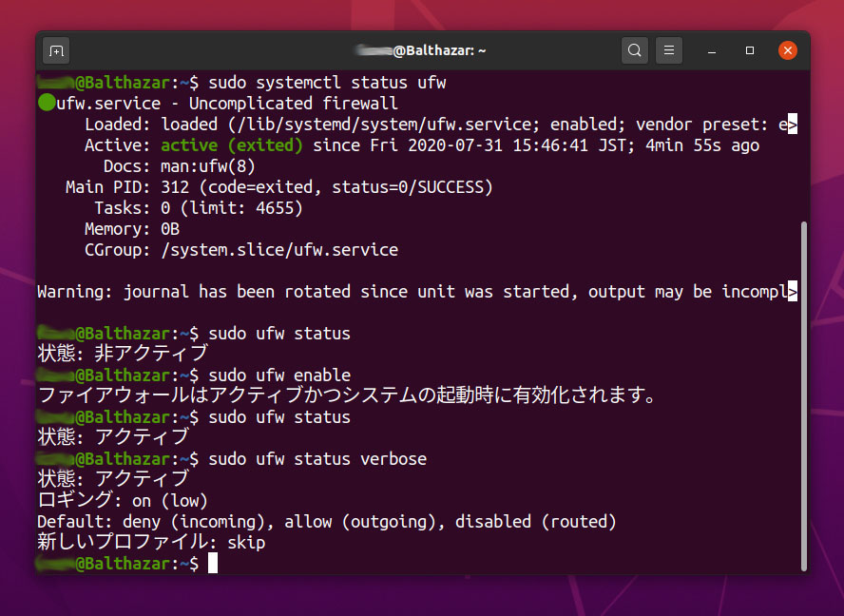This screenshot has height=616, width=844.
Task: Click the 'Main PID: 312' line
Action: coord(279,187)
